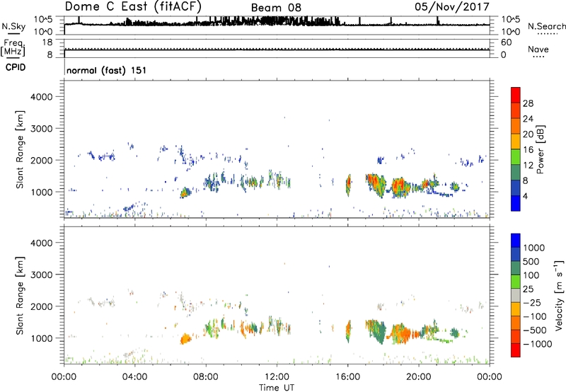Image resolution: width=566 pixels, height=392 pixels.
Task: Select the 12:00 time tick label
Action: coord(277,377)
